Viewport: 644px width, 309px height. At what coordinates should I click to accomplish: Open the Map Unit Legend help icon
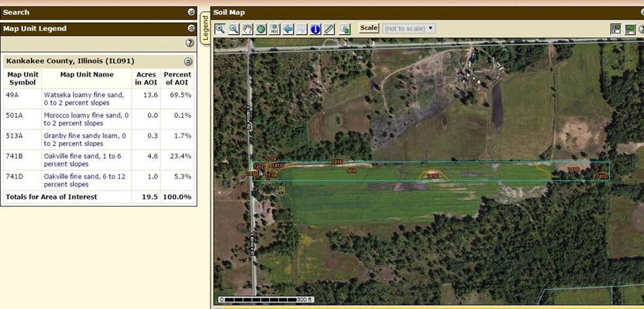[190, 43]
